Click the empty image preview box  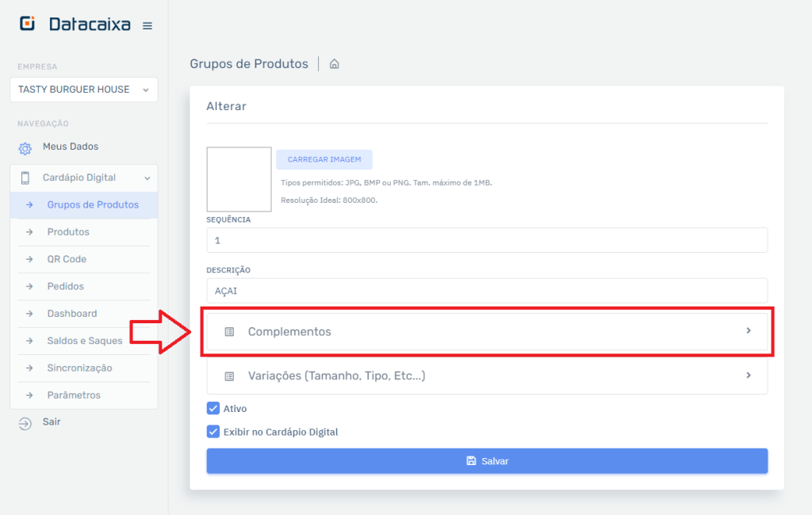coord(239,179)
